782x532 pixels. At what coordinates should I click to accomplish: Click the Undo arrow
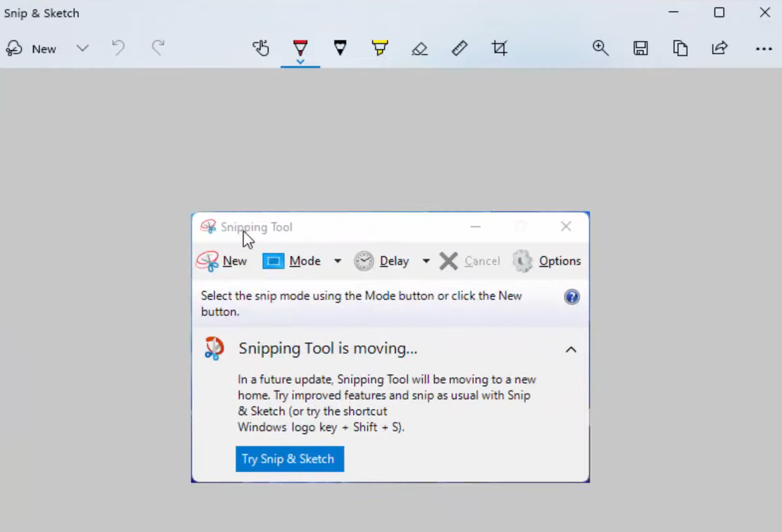(118, 48)
